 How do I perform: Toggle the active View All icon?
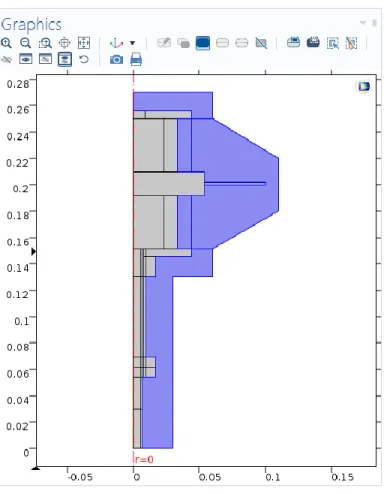65,59
